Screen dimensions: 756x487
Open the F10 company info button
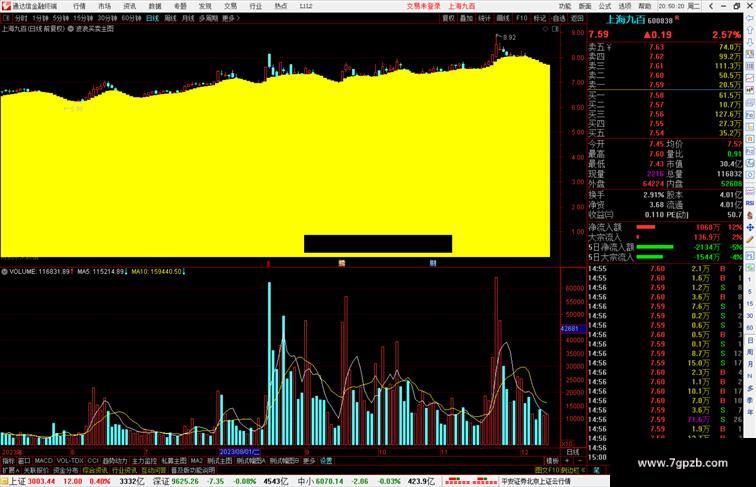(521, 18)
